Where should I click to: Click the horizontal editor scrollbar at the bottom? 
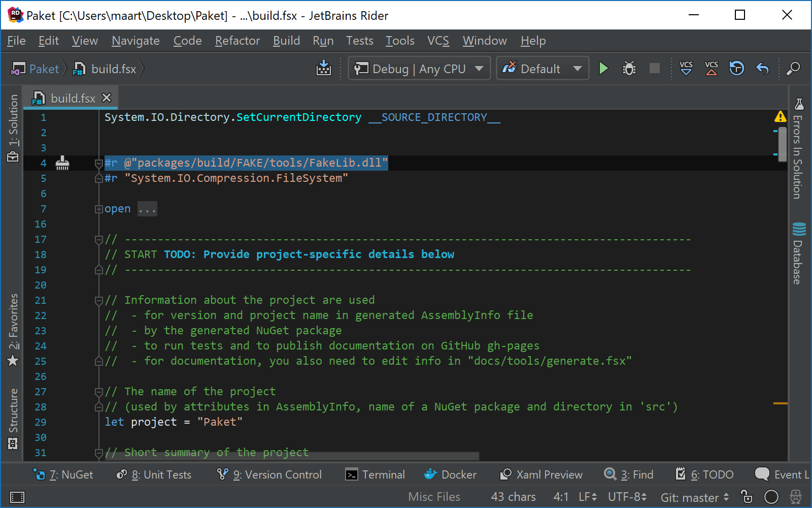tap(292, 456)
